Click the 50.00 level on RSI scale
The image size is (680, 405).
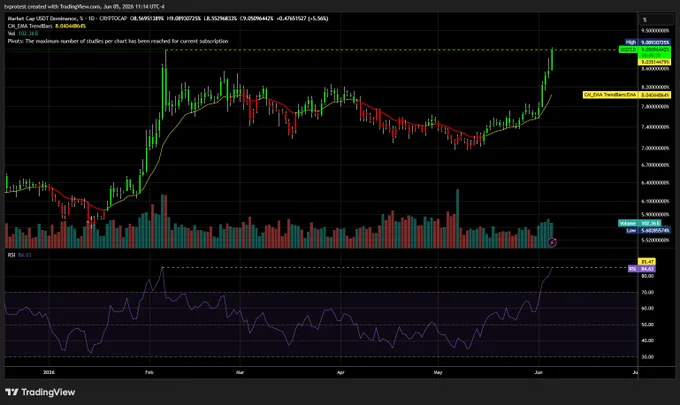pos(647,325)
